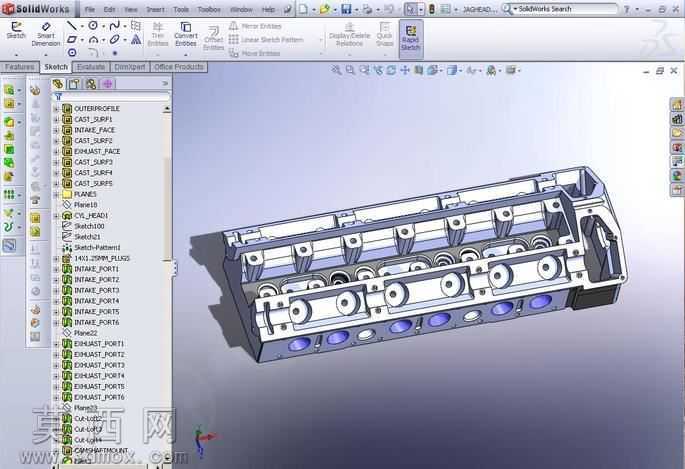Expand the INTAKE_FACE tree node
685x469 pixels.
56,130
